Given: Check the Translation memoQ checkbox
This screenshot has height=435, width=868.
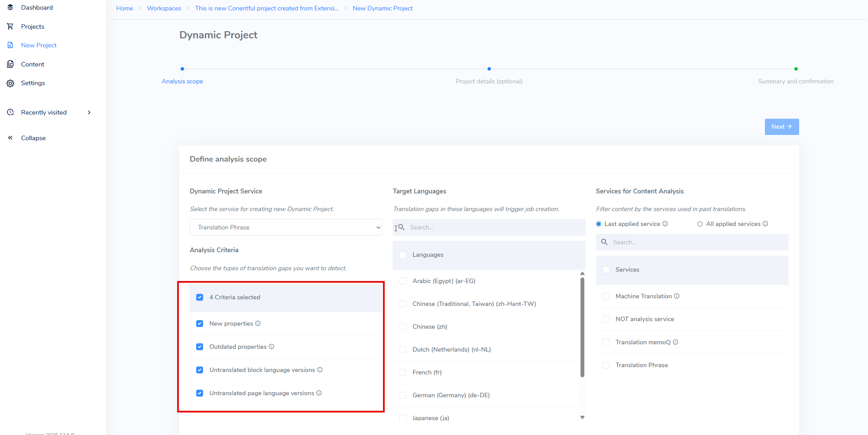Looking at the screenshot, I should [x=606, y=342].
